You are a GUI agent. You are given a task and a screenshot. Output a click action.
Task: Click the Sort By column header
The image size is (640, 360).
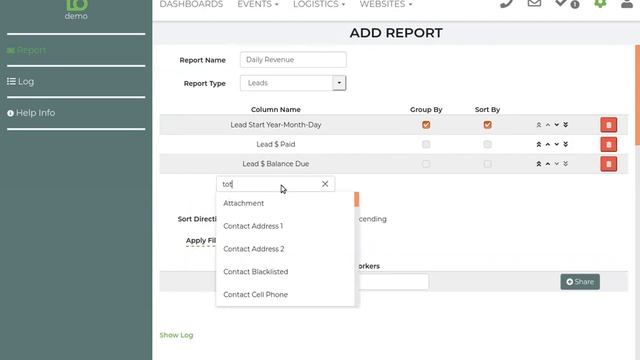tap(487, 109)
